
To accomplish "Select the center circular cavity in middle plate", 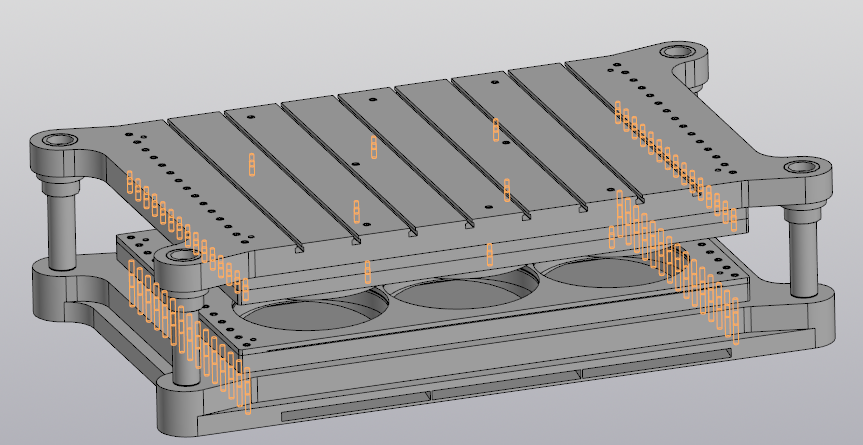I will pyautogui.click(x=455, y=292).
